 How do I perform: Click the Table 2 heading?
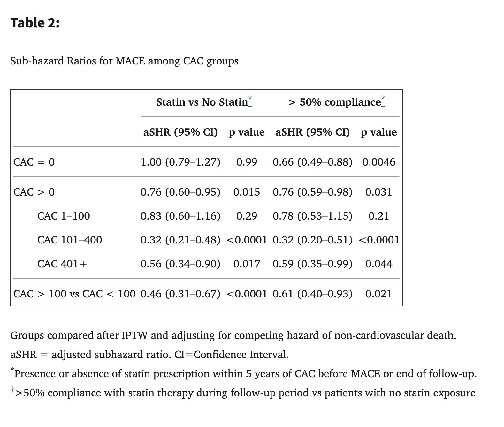[35, 23]
